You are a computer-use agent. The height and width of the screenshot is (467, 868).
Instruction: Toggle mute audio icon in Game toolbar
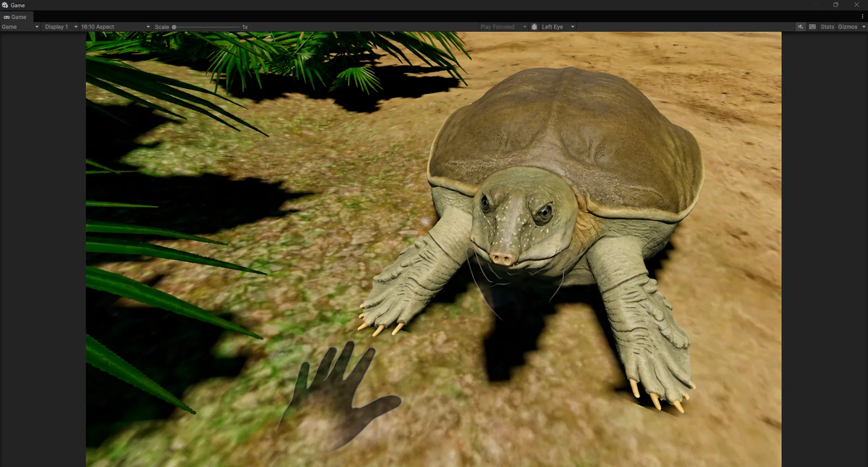pyautogui.click(x=801, y=27)
